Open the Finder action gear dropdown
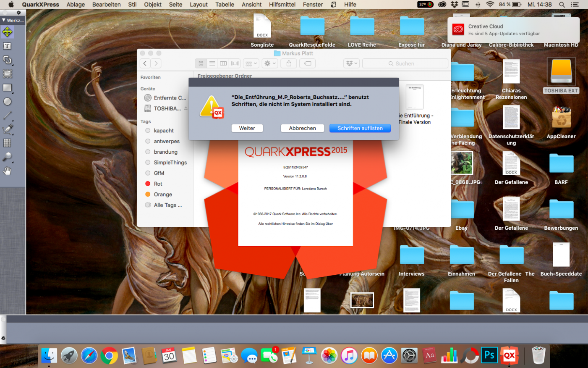 (x=270, y=63)
